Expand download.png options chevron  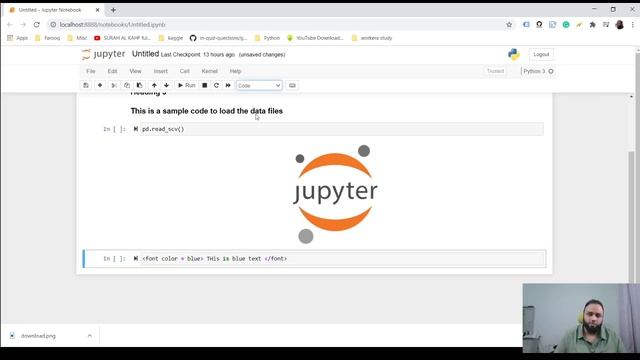(x=89, y=336)
